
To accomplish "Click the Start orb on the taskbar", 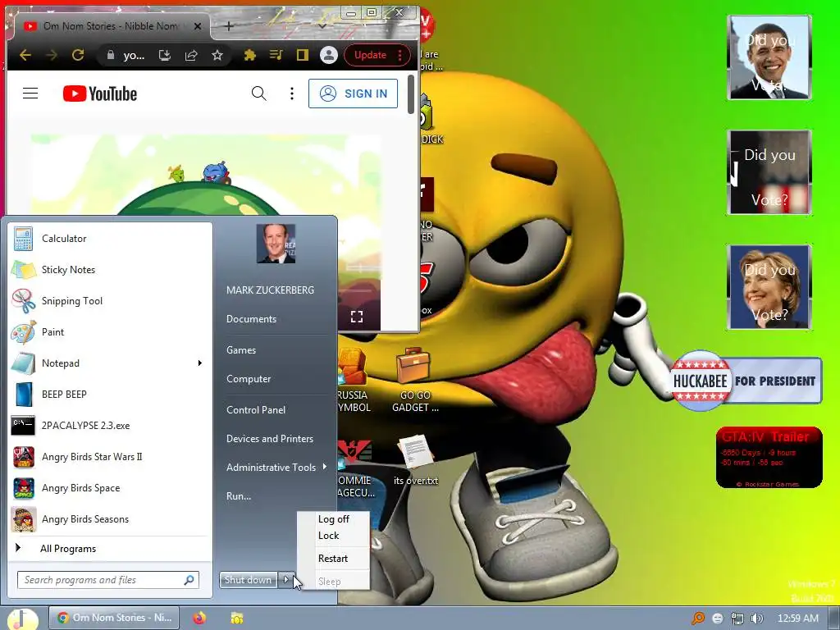I will pos(22,619).
